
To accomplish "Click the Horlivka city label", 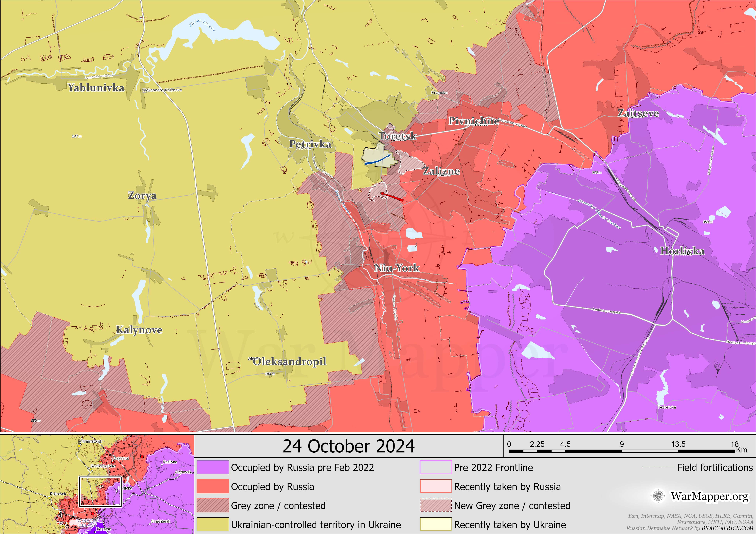I will (x=682, y=251).
